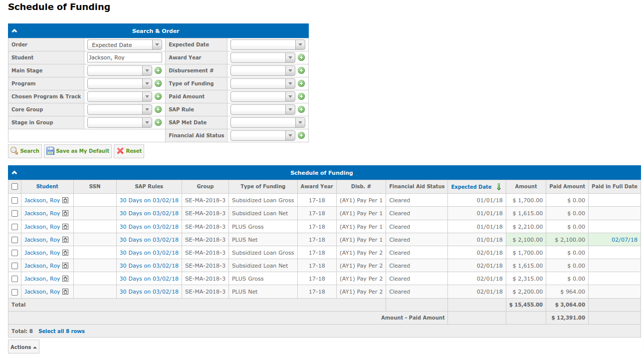Click the total amount $ 15,455.00

point(526,305)
